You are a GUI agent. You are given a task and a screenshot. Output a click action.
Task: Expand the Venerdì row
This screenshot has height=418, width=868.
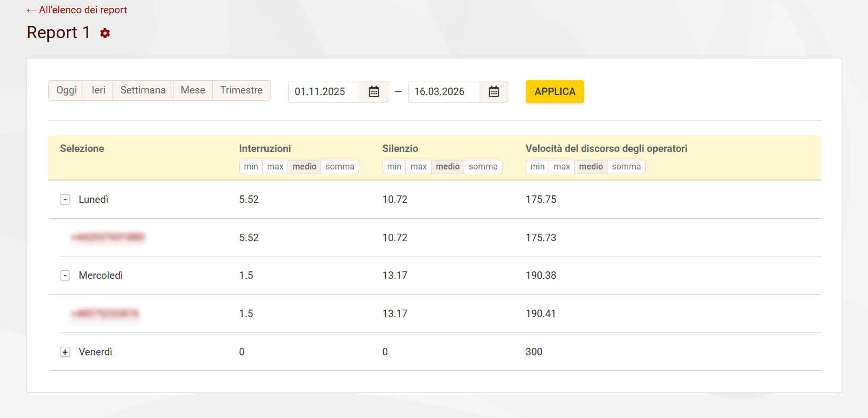click(65, 352)
